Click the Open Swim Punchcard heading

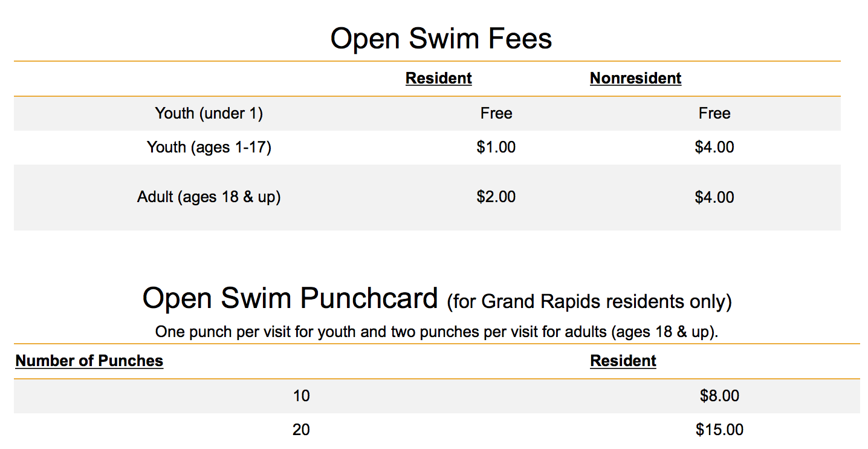click(290, 298)
